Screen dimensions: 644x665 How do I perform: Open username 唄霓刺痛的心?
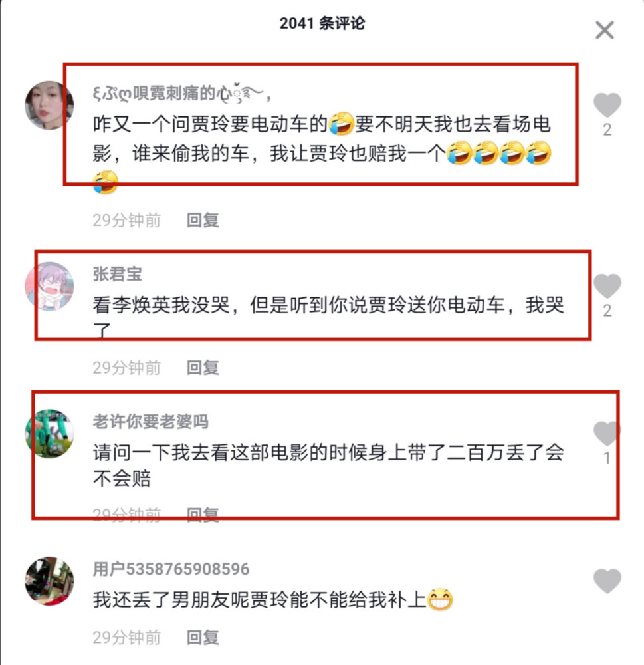(x=182, y=93)
